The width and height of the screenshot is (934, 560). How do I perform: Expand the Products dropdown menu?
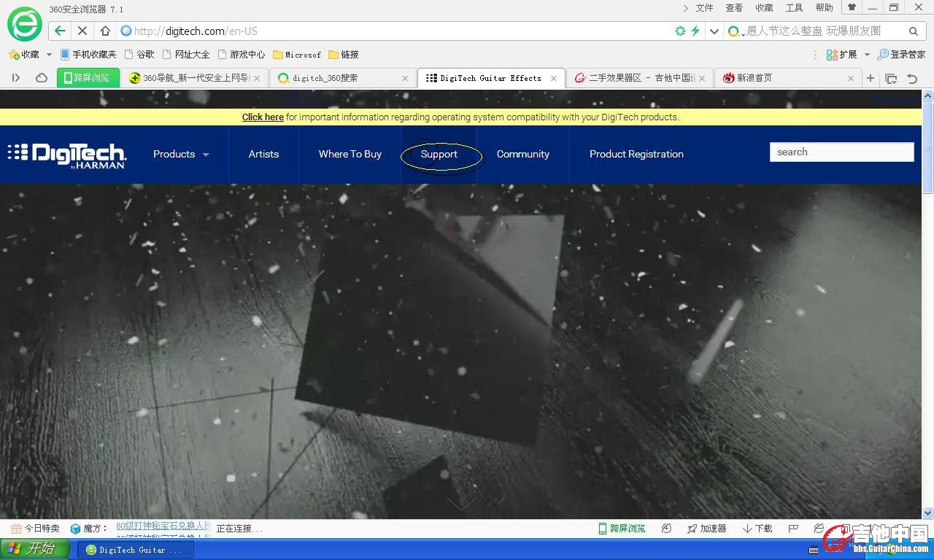coord(180,154)
